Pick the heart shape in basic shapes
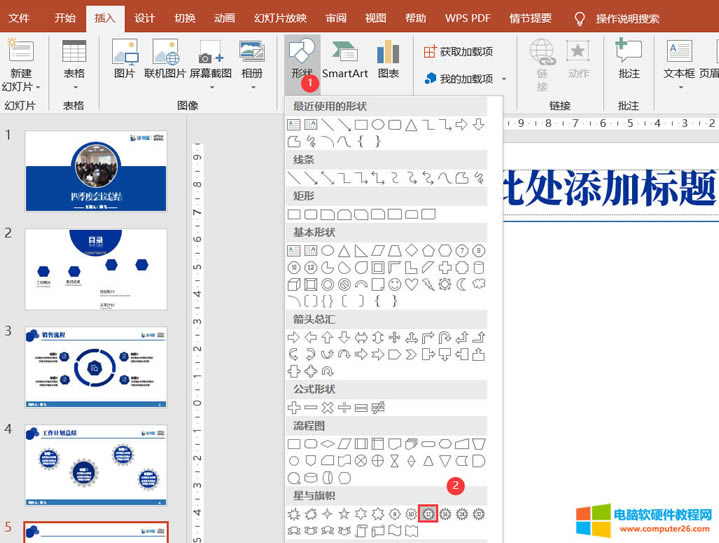This screenshot has height=543, width=719. point(412,284)
